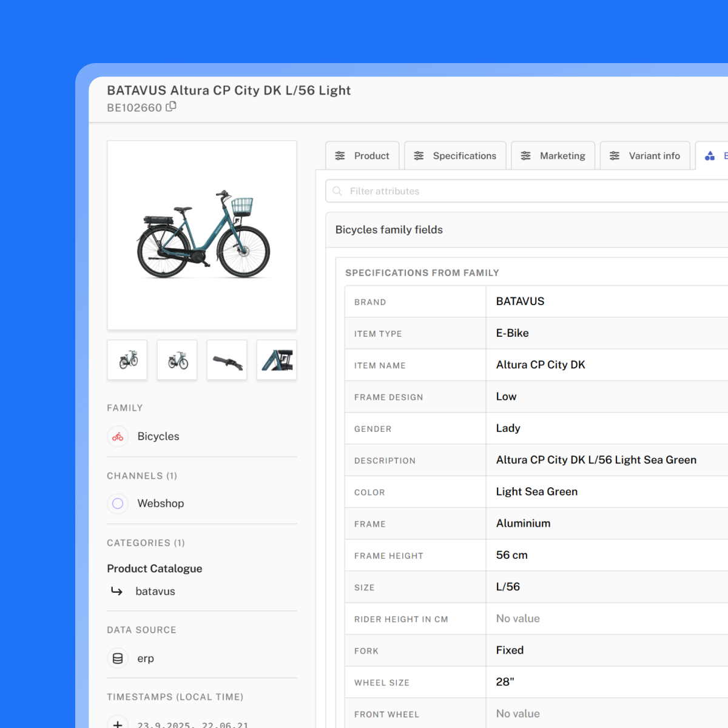Select the second bike thumbnail
The height and width of the screenshot is (728, 728).
pyautogui.click(x=177, y=360)
